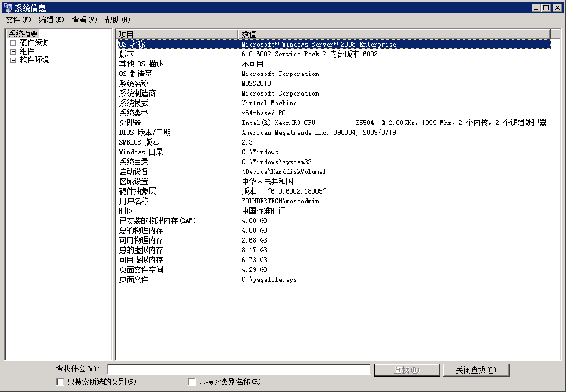Select the OS 制造商 row
This screenshot has width=566, height=392.
click(334, 73)
